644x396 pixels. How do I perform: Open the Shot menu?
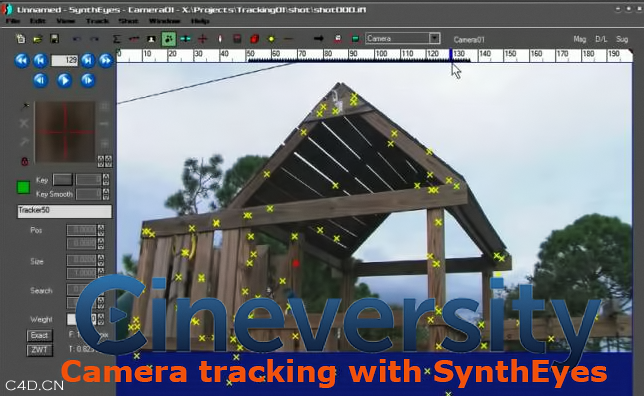pyautogui.click(x=128, y=21)
